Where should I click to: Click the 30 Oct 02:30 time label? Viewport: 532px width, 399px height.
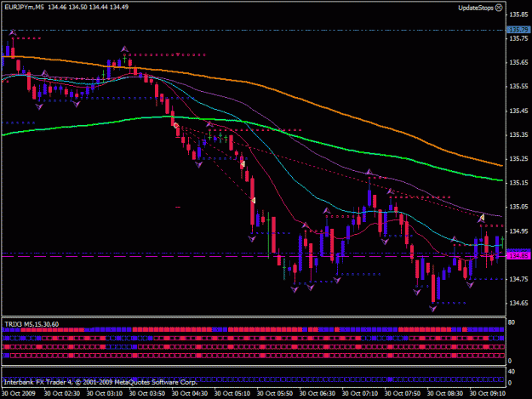click(62, 393)
